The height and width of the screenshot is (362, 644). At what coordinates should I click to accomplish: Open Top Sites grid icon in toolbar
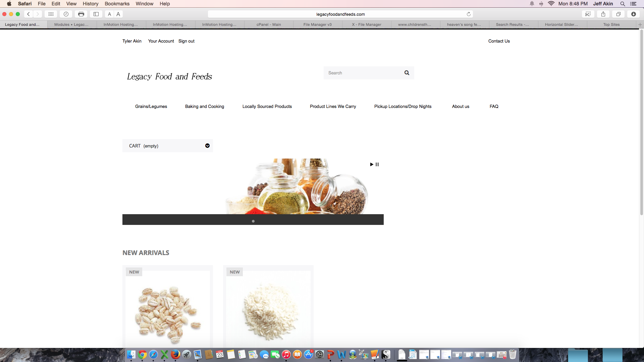click(x=51, y=14)
